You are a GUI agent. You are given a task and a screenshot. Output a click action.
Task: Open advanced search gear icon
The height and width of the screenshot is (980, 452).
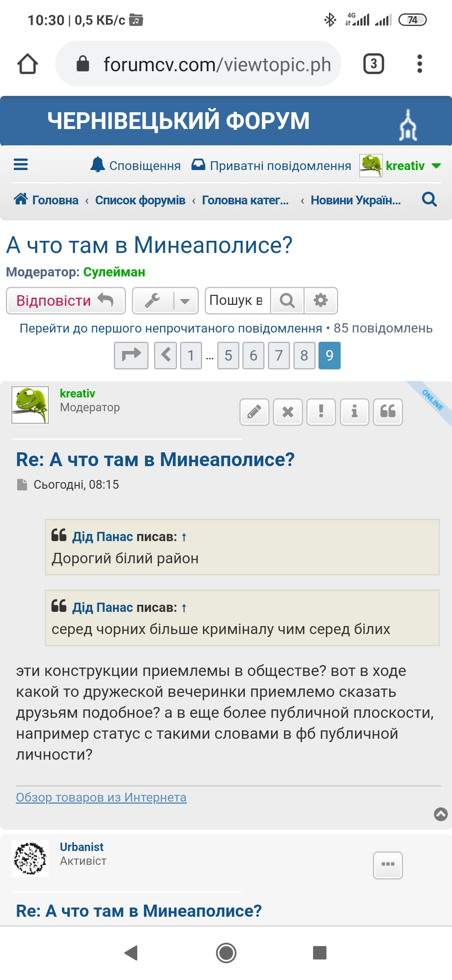click(x=321, y=300)
